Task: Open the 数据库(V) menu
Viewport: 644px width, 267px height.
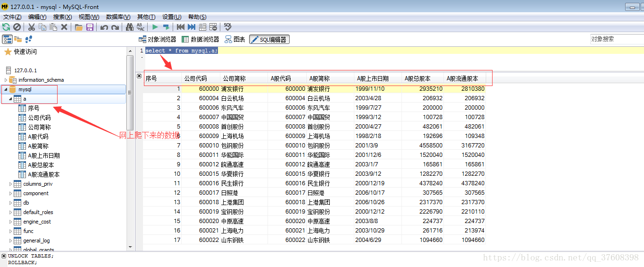Action: (x=118, y=17)
